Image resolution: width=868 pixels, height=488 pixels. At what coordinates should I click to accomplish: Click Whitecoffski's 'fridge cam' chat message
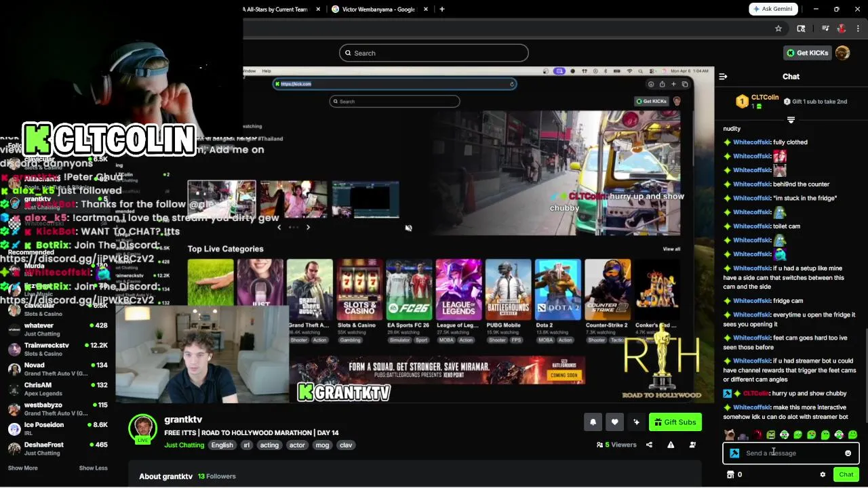(763, 301)
